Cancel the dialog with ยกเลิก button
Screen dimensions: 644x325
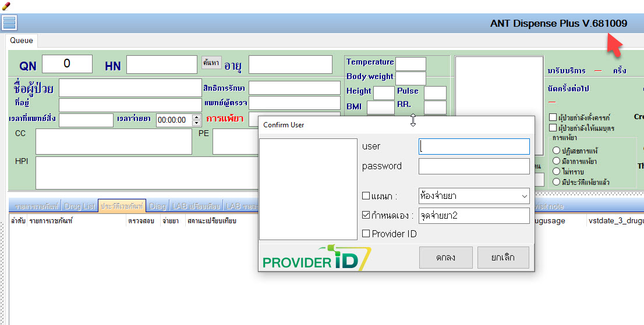pyautogui.click(x=503, y=258)
